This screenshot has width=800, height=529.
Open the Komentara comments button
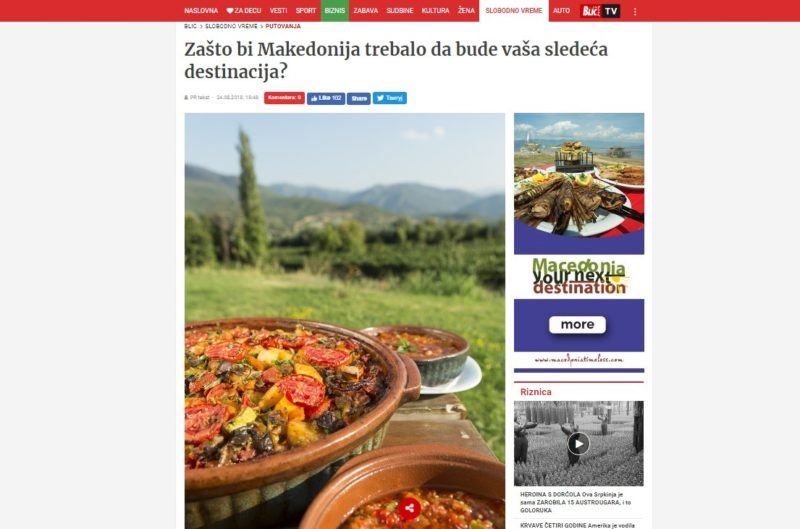click(x=284, y=97)
